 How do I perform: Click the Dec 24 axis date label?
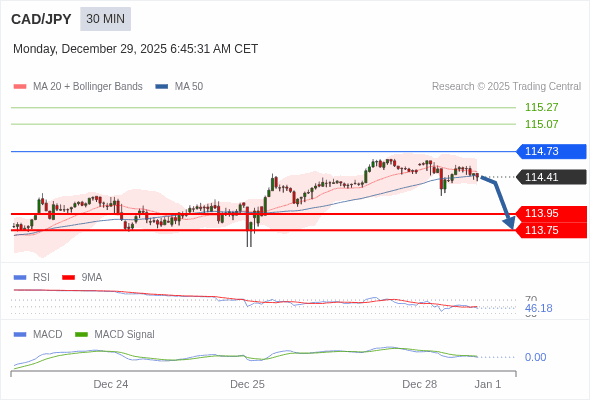coord(111,384)
